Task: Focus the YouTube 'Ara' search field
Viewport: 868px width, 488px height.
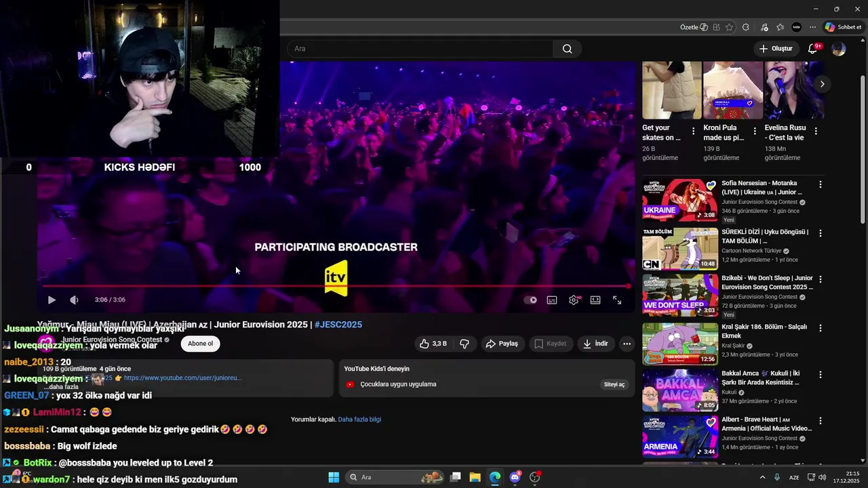Action: tap(420, 49)
